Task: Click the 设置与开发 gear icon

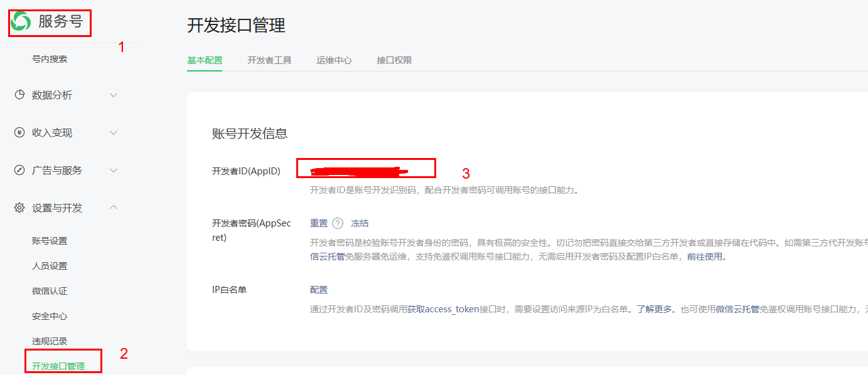Action: coord(19,208)
